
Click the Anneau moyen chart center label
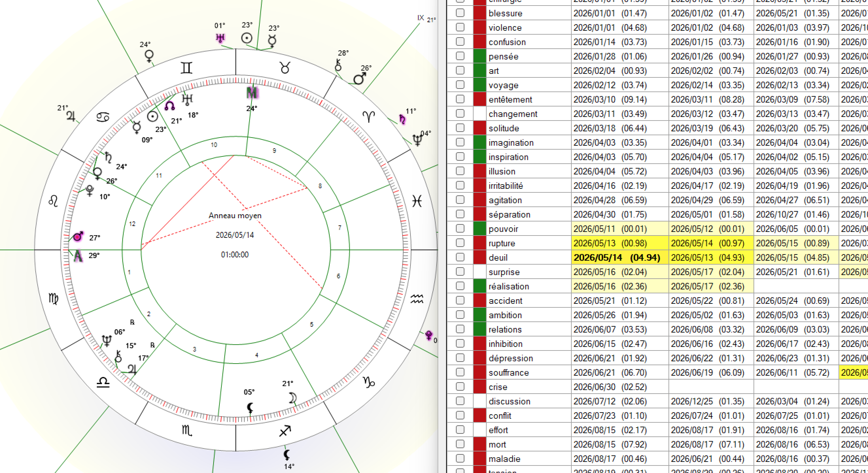(x=235, y=216)
